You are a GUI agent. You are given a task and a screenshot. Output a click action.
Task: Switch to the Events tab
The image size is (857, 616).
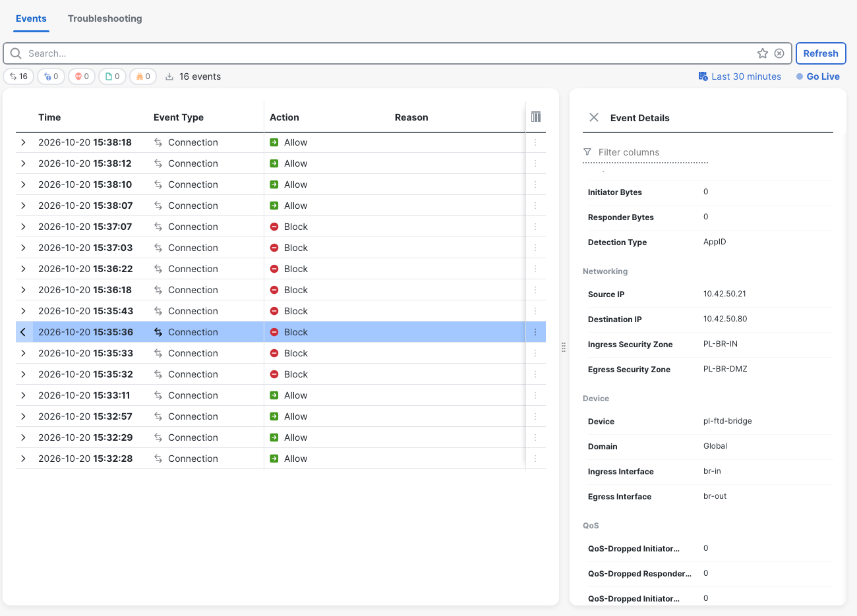[31, 18]
